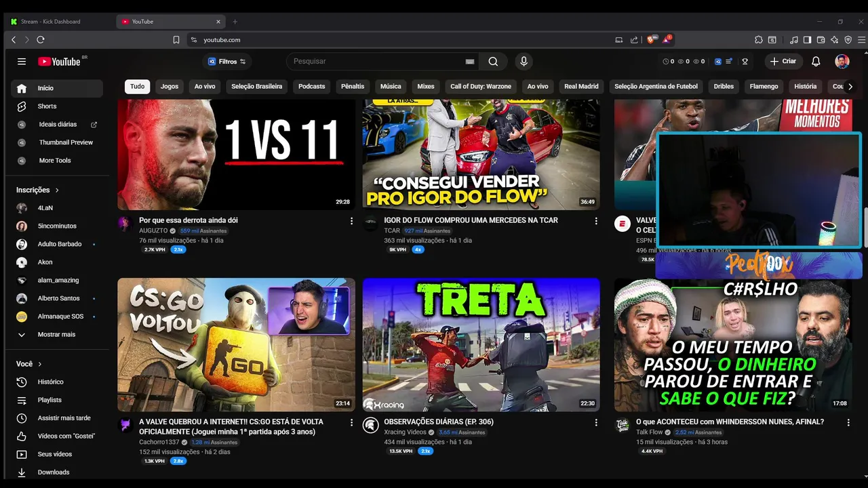Open options for IGOR DO FLOW video
The height and width of the screenshot is (488, 868).
(x=596, y=221)
